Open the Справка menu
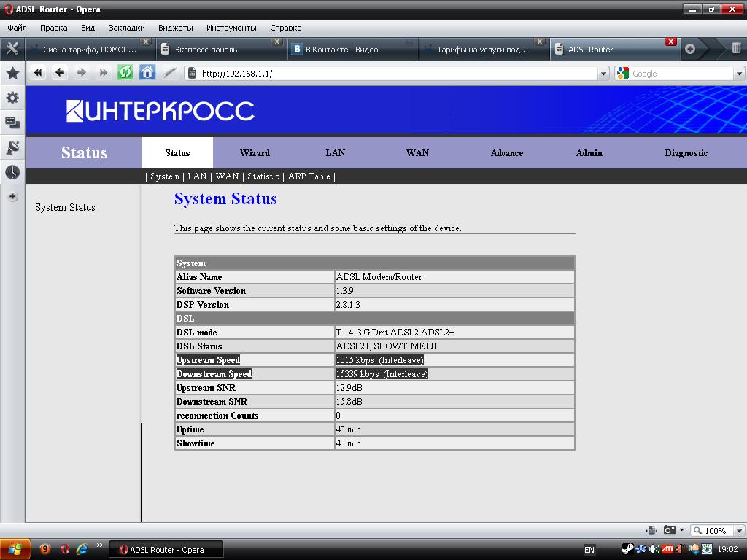Screen dimensions: 747x560 click(285, 28)
